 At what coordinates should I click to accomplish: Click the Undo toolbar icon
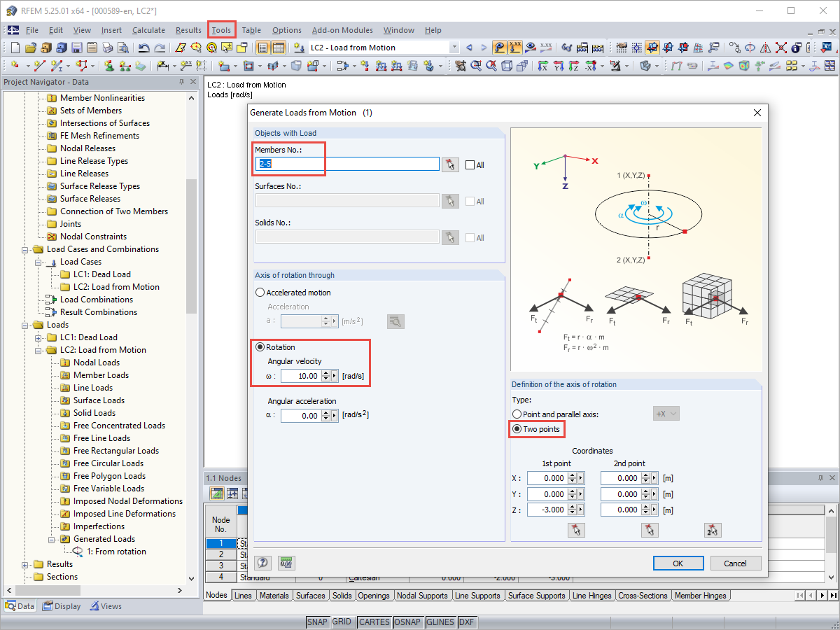click(x=143, y=48)
